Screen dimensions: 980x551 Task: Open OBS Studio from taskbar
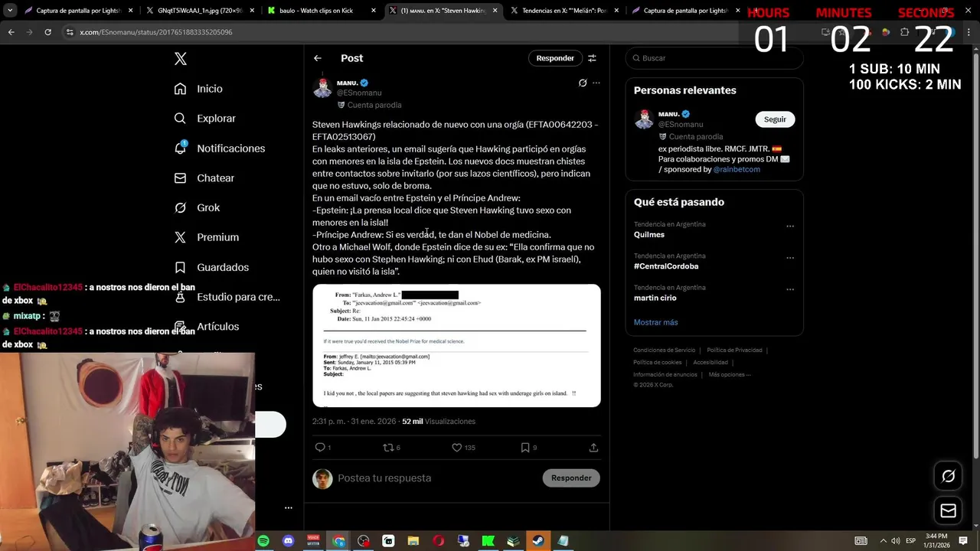pos(363,541)
